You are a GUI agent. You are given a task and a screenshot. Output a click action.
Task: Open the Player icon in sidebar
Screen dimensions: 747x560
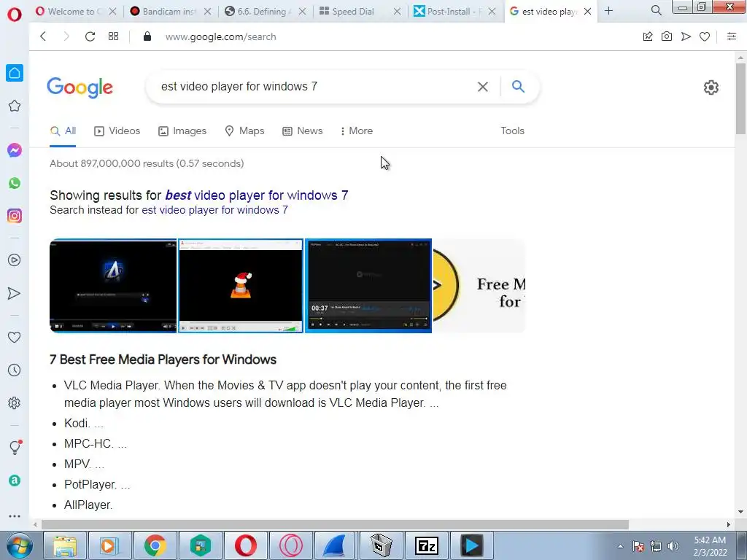pyautogui.click(x=15, y=260)
